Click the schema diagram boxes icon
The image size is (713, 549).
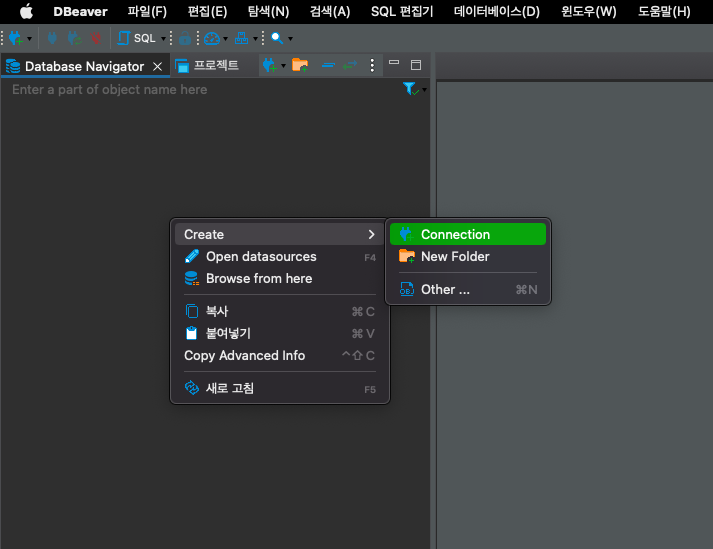pyautogui.click(x=241, y=38)
